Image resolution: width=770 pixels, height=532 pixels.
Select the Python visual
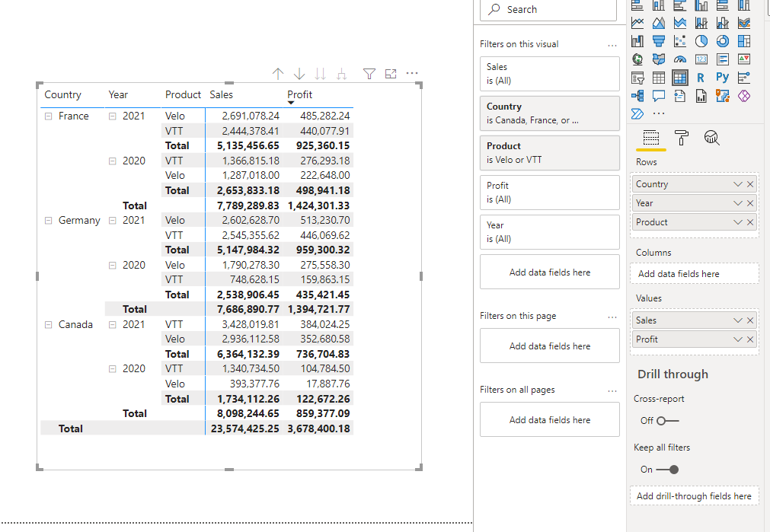tap(723, 78)
